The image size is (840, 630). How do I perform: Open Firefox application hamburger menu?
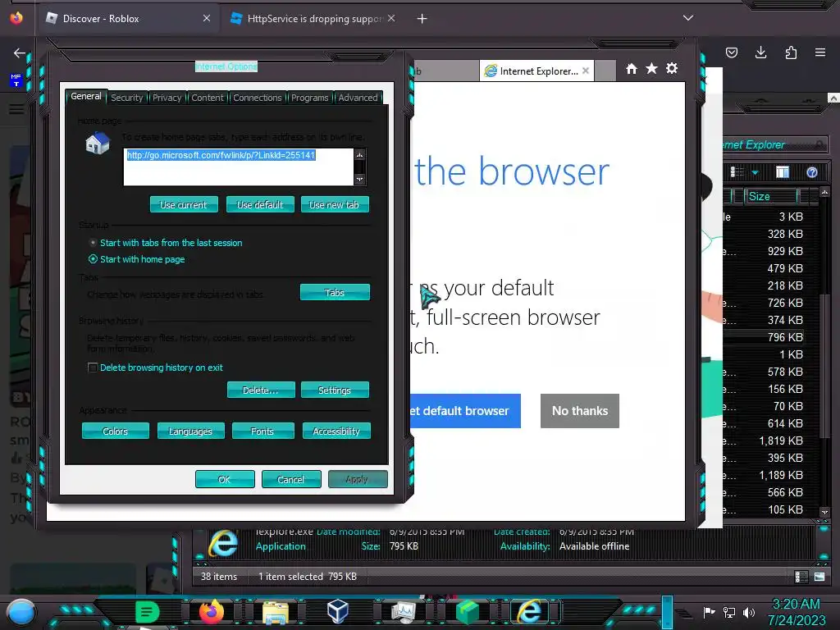point(820,52)
